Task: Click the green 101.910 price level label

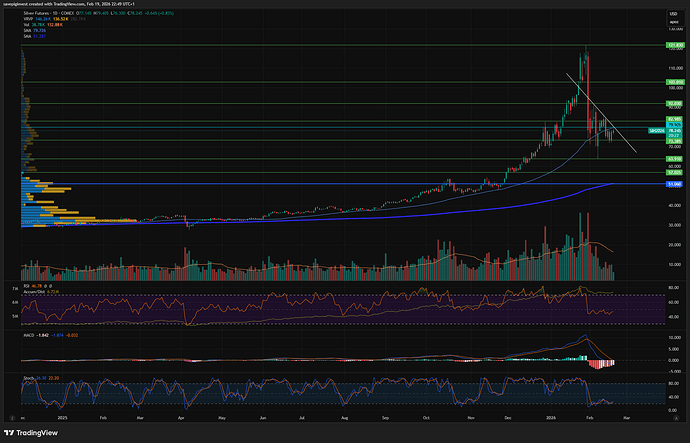Action: point(674,82)
